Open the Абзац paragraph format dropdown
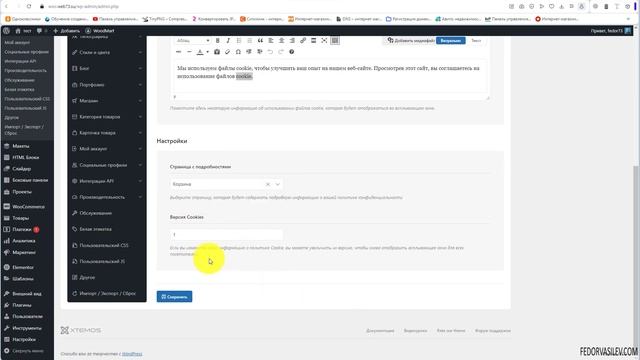 193,40
